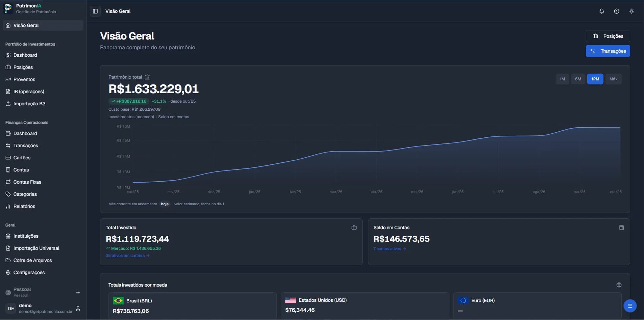Follow the 7 contas ativas link
The width and height of the screenshot is (644, 320).
[390, 249]
